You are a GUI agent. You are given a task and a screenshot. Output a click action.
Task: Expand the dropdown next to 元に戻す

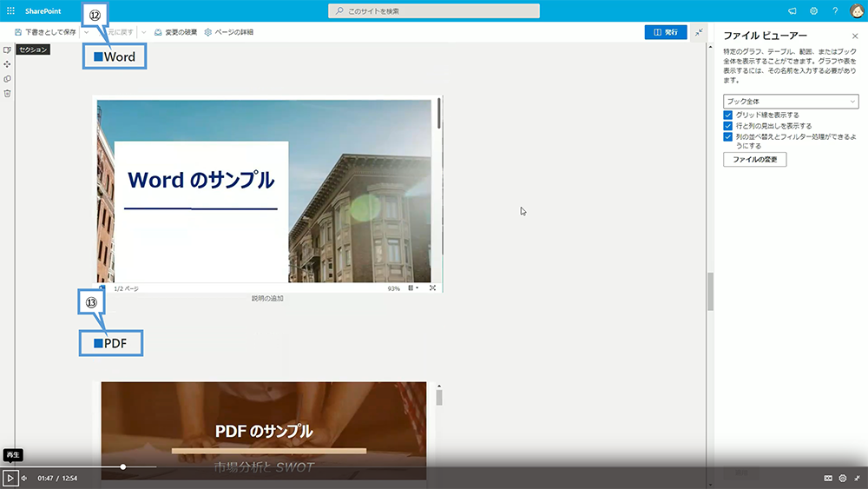pos(144,32)
